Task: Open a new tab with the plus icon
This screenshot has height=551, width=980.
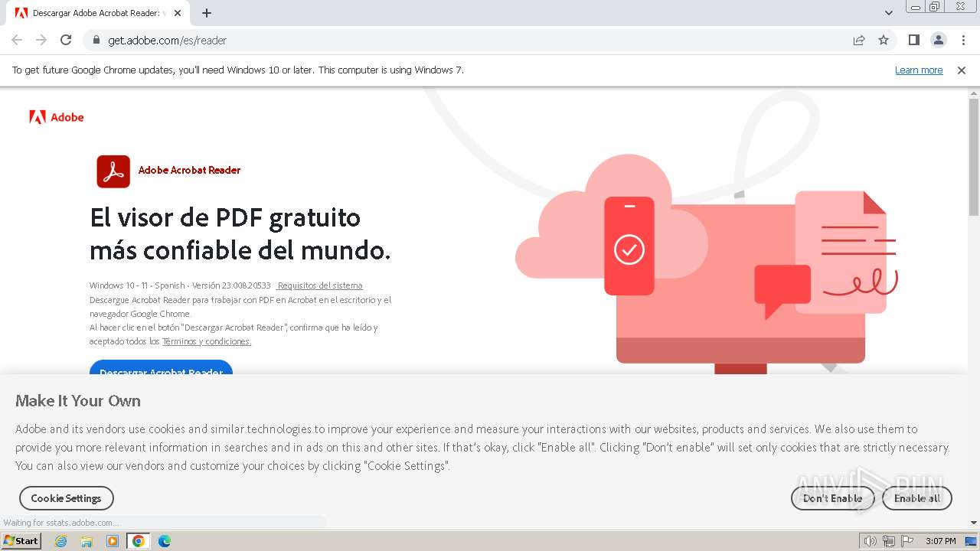Action: click(x=207, y=13)
